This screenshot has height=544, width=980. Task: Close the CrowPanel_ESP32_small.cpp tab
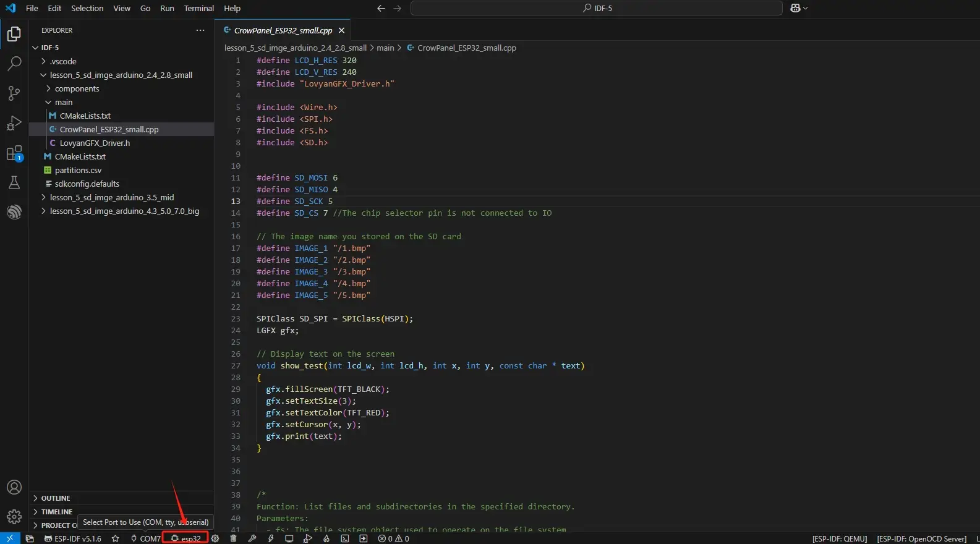(341, 30)
